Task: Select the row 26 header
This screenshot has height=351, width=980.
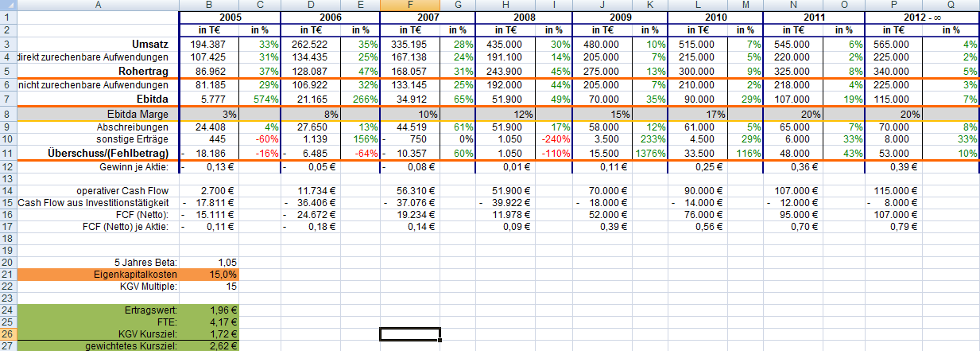Action: pyautogui.click(x=8, y=333)
